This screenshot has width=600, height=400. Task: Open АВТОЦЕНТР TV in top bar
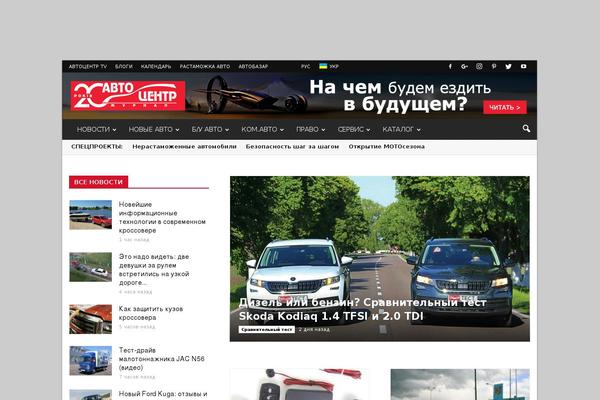click(88, 67)
